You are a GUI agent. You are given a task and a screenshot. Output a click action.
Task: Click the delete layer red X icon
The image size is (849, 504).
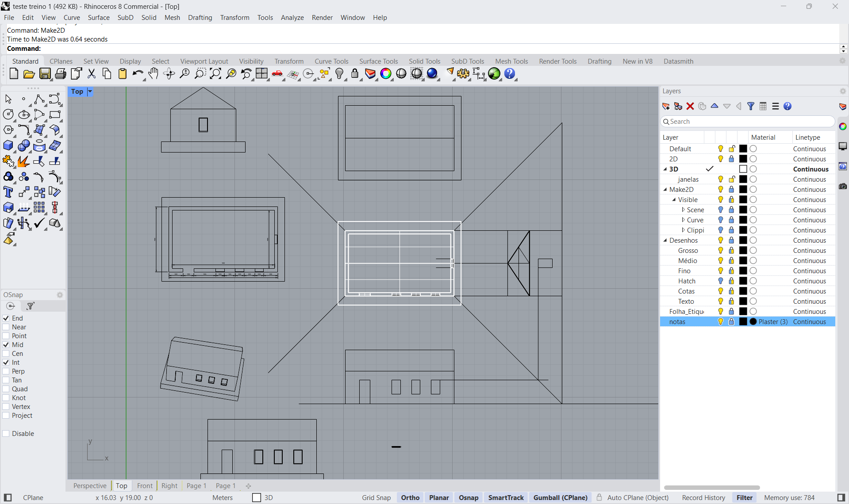coord(690,106)
